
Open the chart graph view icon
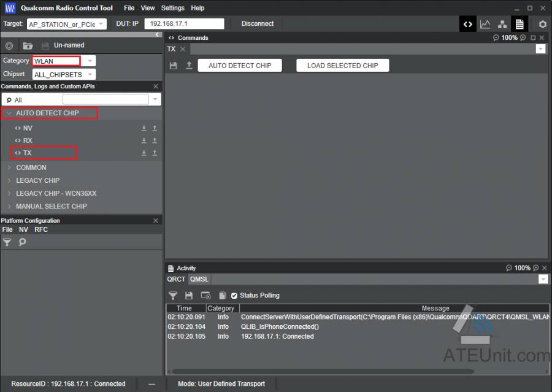485,24
